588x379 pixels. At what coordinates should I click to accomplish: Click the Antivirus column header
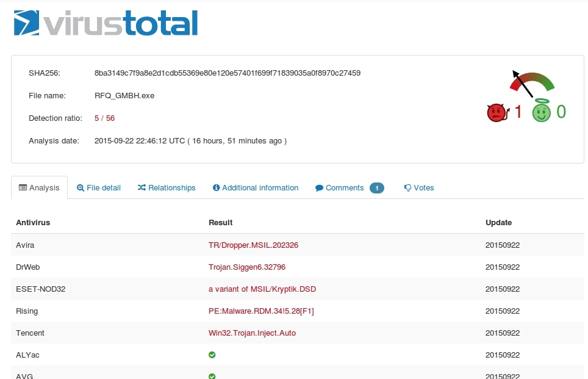pyautogui.click(x=33, y=223)
